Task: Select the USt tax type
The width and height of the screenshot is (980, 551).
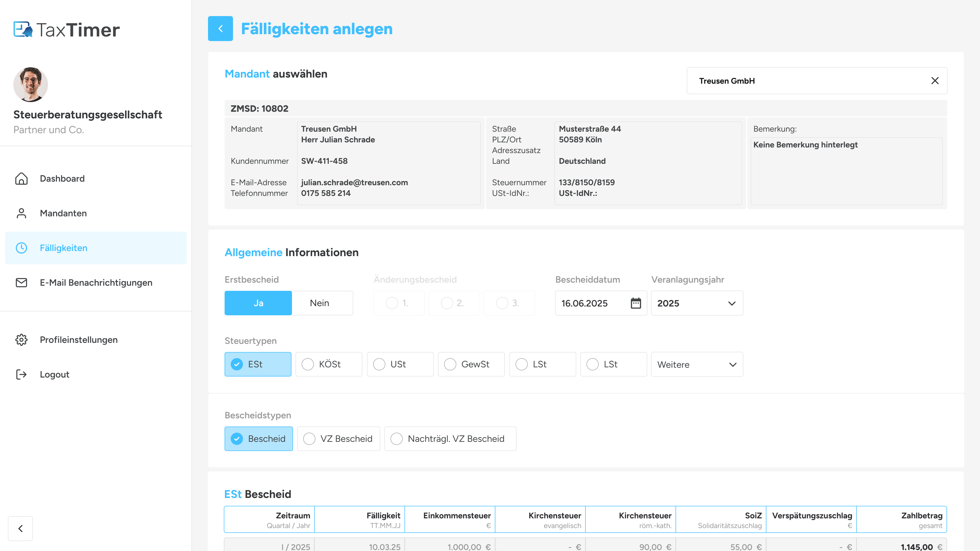Action: tap(400, 364)
